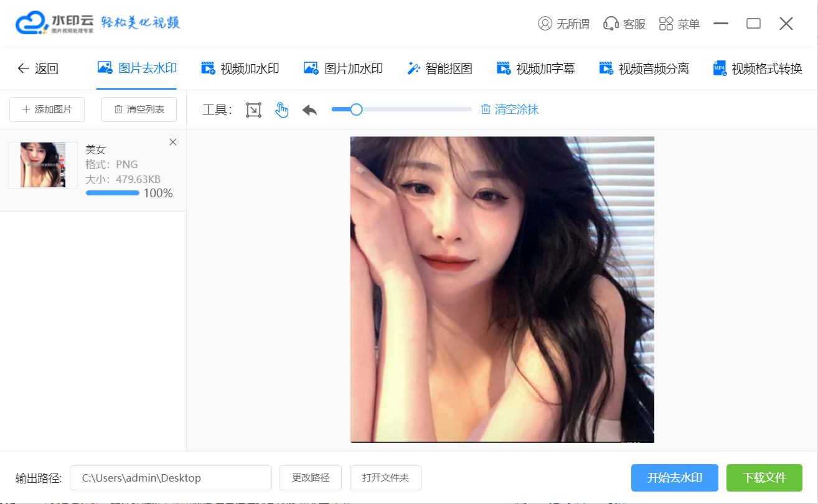The height and width of the screenshot is (504, 818).
Task: Select the hand smear tool icon
Action: tap(282, 110)
